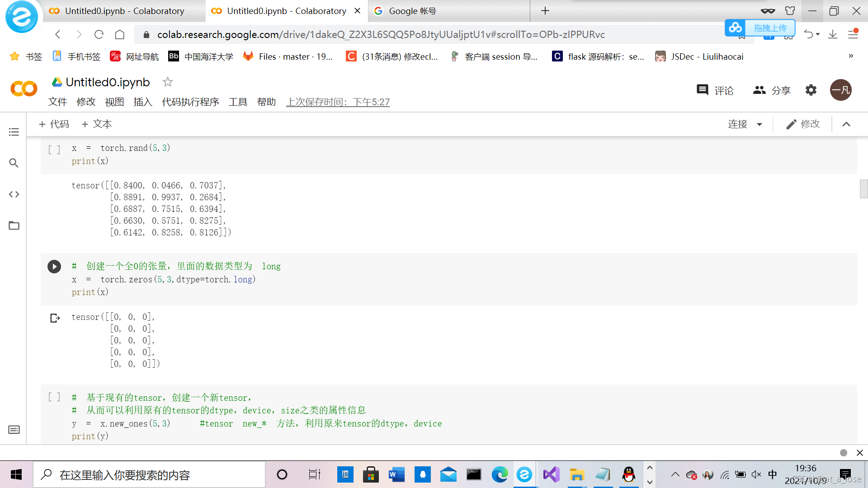This screenshot has height=488, width=868.
Task: Click the last saved time link
Action: click(x=338, y=102)
